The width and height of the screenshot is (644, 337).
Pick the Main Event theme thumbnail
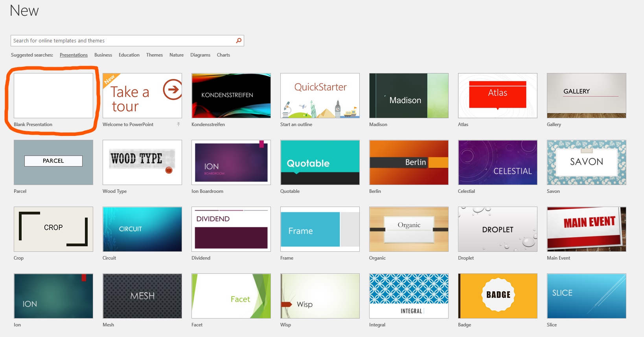(x=587, y=229)
